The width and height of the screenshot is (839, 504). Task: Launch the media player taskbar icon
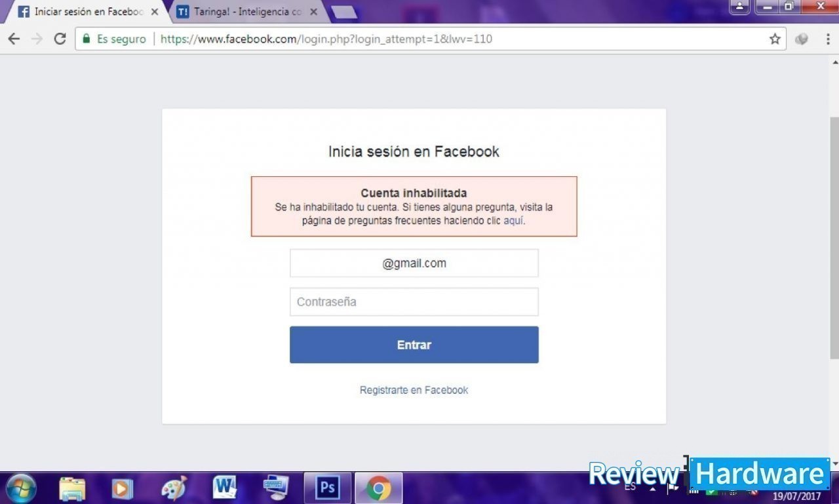(122, 488)
